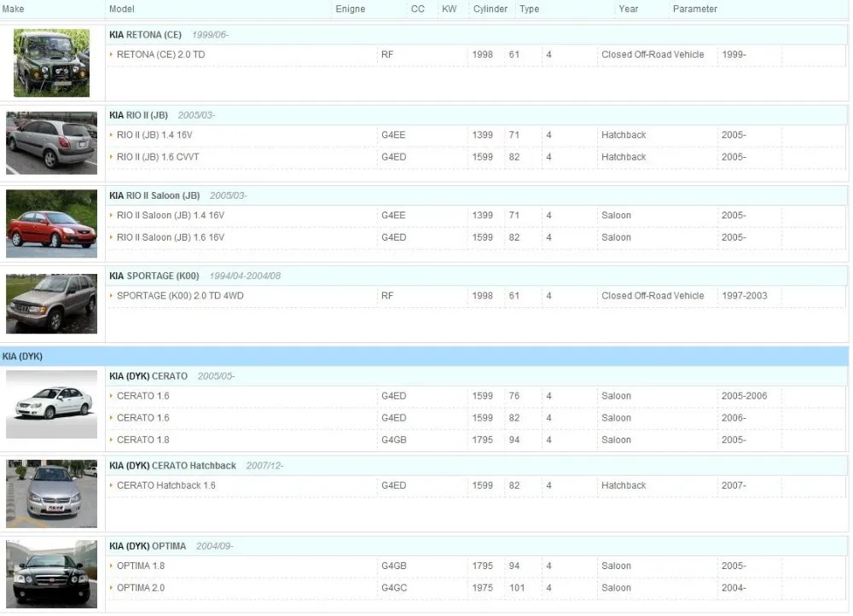Click the CC column header
This screenshot has height=616, width=853.
[x=418, y=9]
